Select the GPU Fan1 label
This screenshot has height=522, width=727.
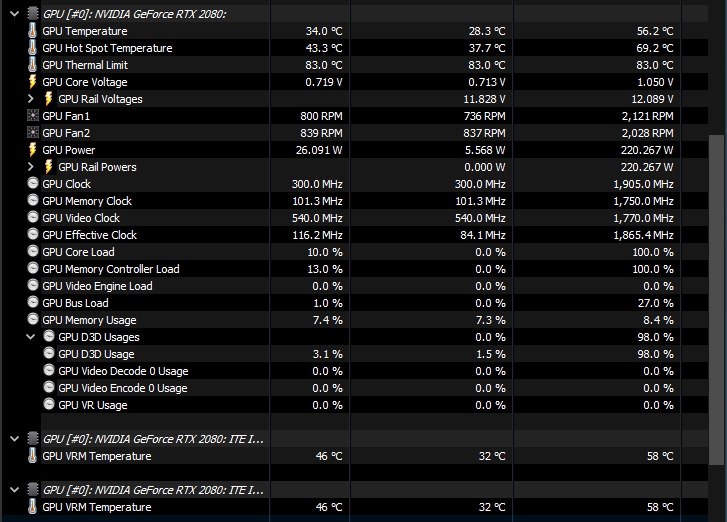[66, 116]
